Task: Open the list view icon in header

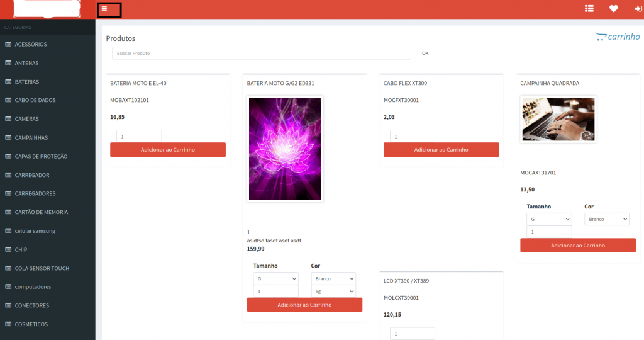Action: [589, 9]
